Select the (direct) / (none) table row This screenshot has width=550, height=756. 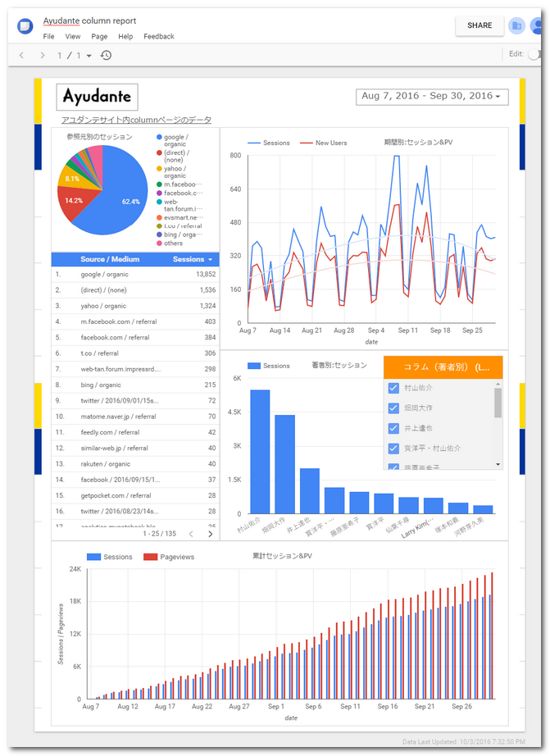(x=135, y=290)
